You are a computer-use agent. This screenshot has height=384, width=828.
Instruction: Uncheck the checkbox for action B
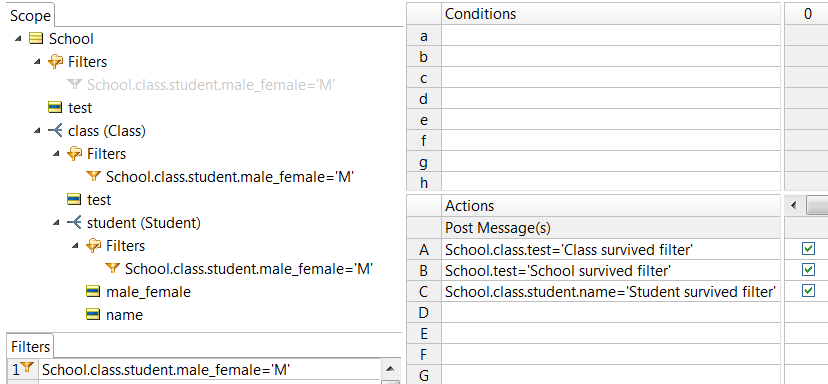[x=808, y=270]
